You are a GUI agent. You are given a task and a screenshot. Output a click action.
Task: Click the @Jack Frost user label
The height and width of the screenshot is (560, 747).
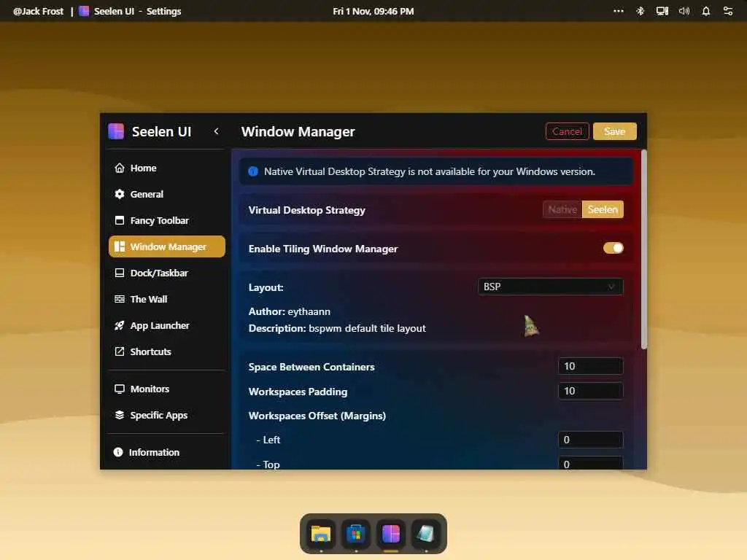(x=38, y=11)
